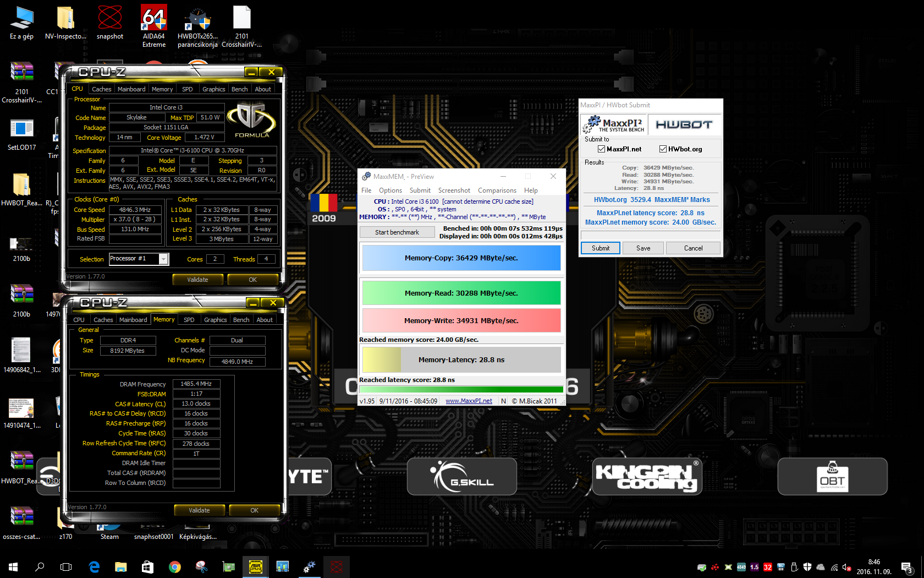Open File Explorer from taskbar

pyautogui.click(x=120, y=567)
